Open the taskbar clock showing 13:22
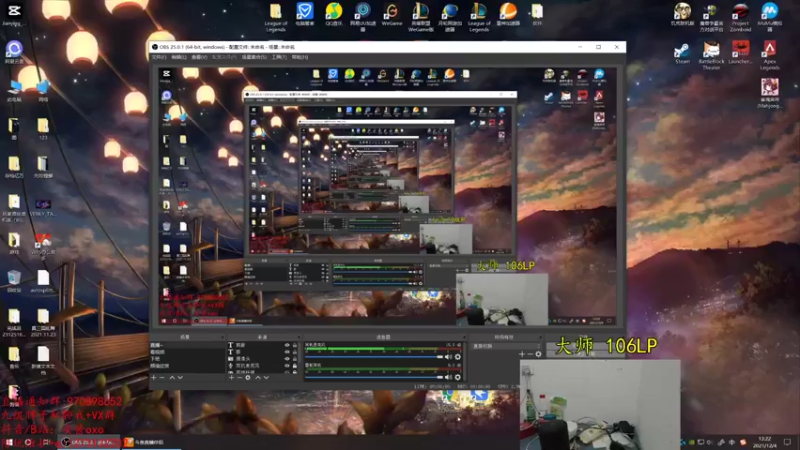This screenshot has width=800, height=450. pyautogui.click(x=764, y=442)
